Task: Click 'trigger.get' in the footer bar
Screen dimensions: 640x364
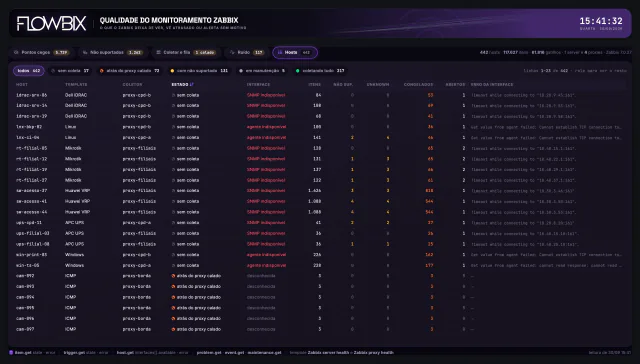Action: click(73, 353)
